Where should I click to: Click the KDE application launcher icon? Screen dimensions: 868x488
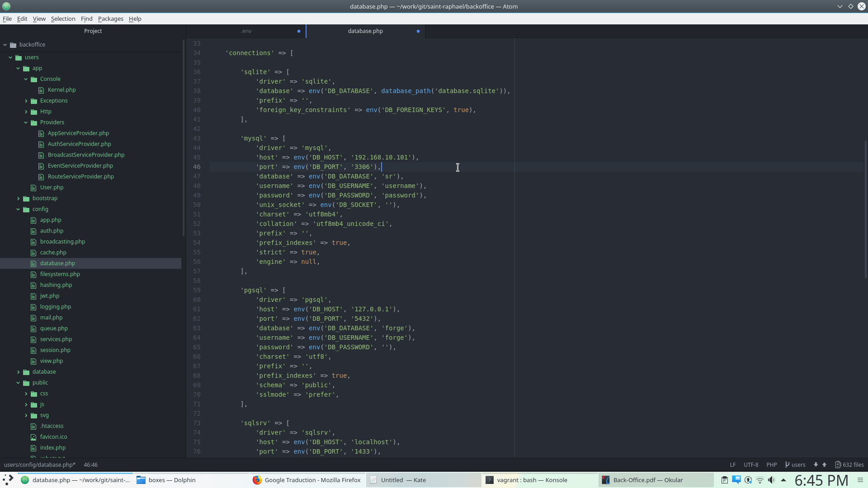[x=8, y=480]
